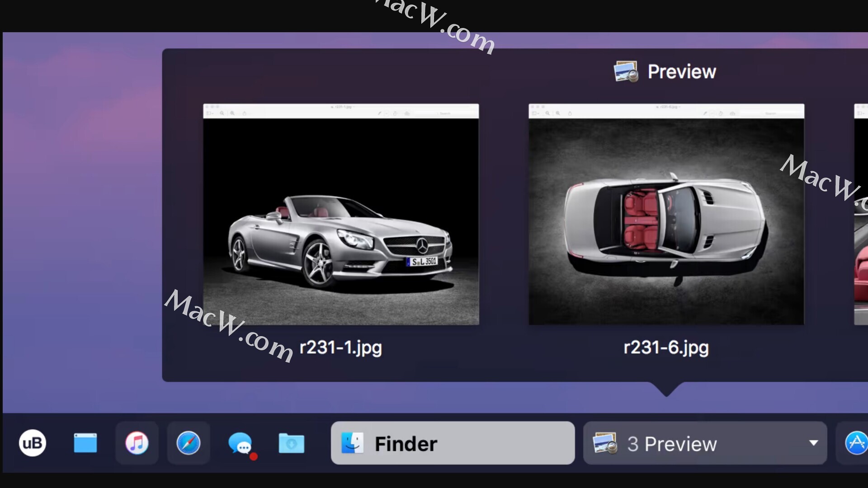Click the Preview title in popup

[x=682, y=71]
